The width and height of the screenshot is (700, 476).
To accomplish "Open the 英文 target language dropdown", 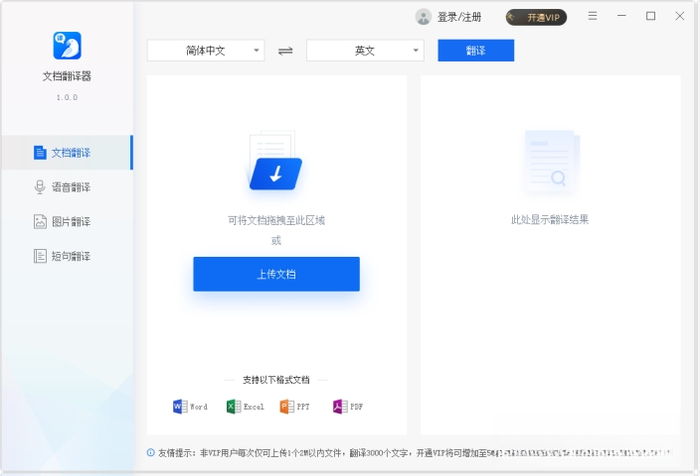I will pyautogui.click(x=365, y=50).
